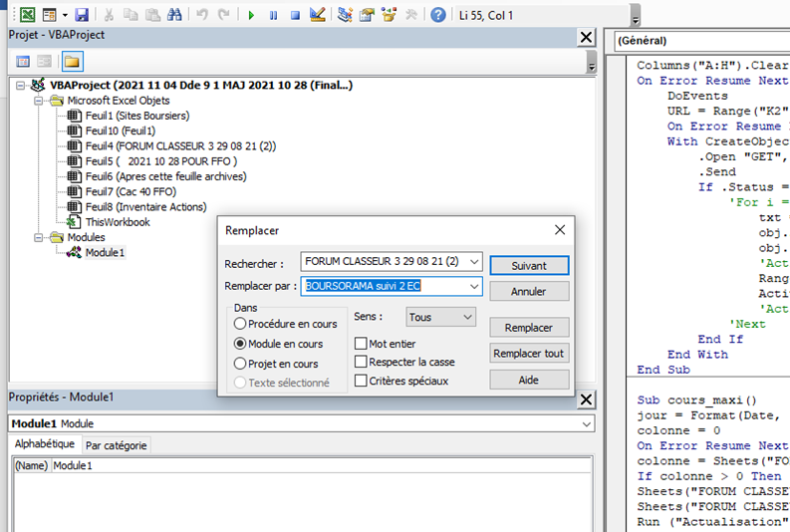Click the Excel view icon in toolbar
Viewport: 790px width, 532px height.
(28, 15)
